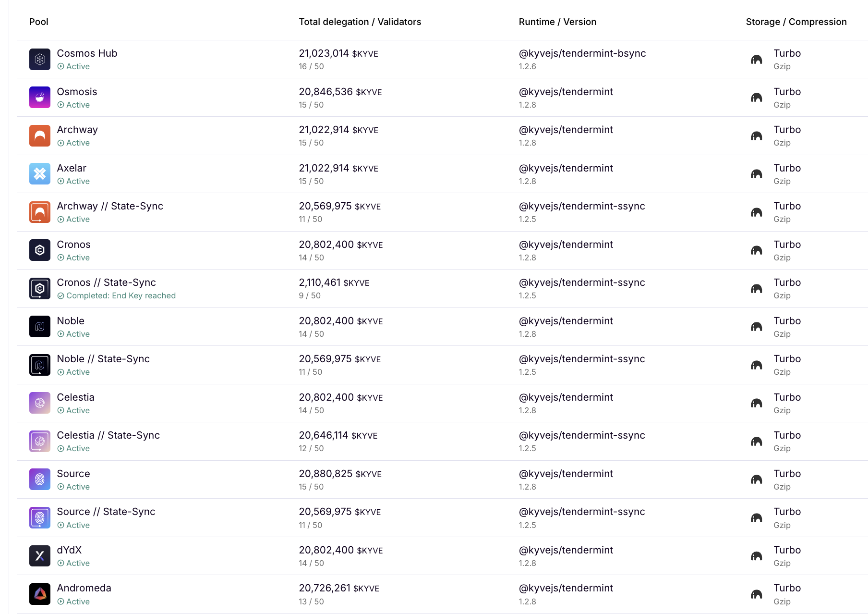
Task: Open the Noble // State-Sync pool
Action: pyautogui.click(x=103, y=359)
